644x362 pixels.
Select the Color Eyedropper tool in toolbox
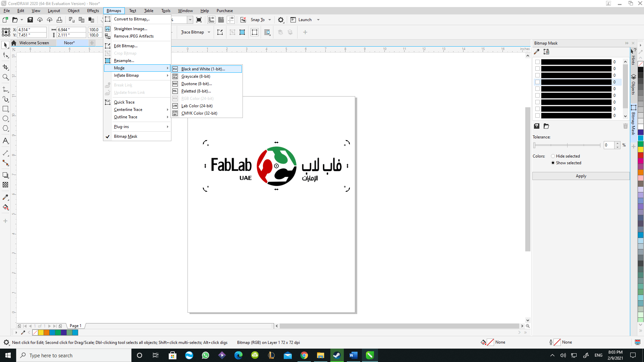(5, 197)
